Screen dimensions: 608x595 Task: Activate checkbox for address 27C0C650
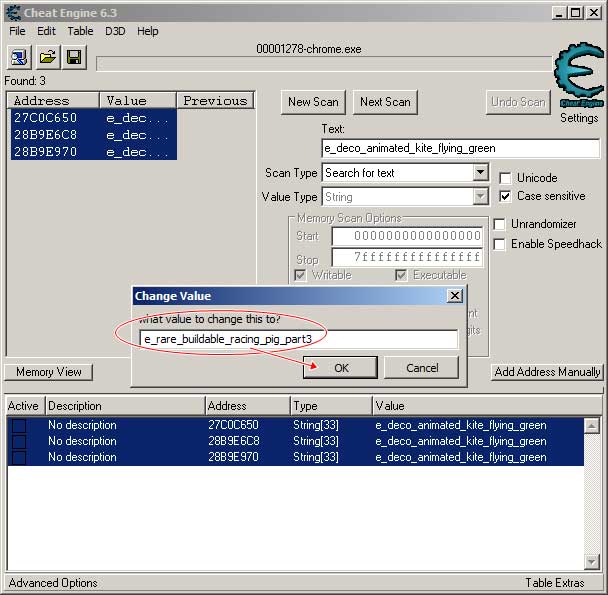[19, 425]
